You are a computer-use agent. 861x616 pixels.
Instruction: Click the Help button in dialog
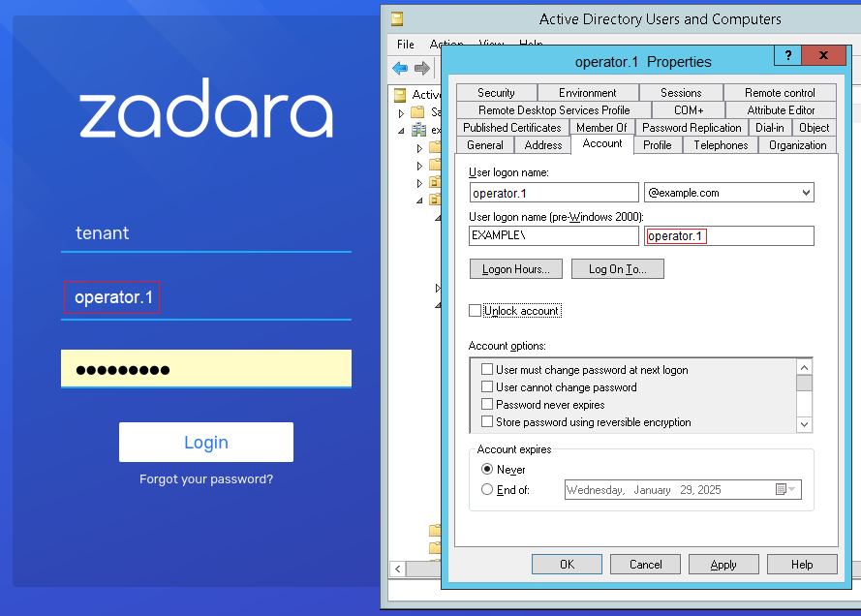point(802,565)
